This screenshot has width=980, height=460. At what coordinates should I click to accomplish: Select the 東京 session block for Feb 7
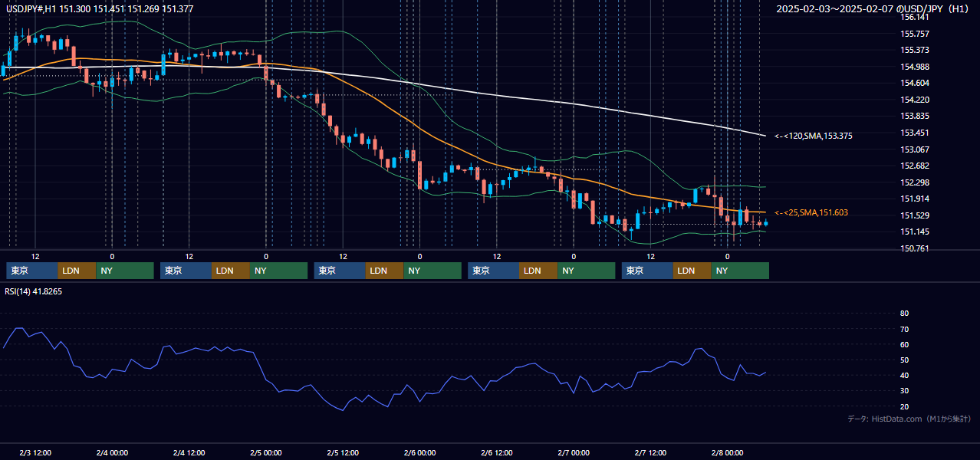tap(648, 271)
